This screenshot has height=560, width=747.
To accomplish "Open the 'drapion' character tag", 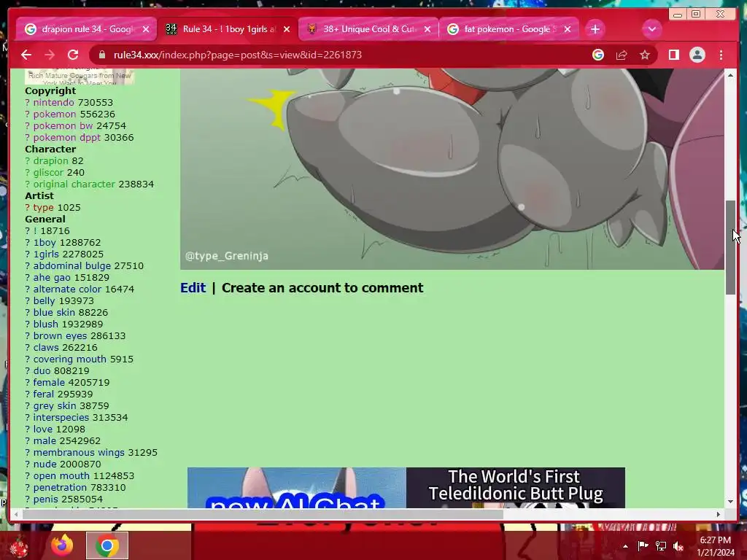I will 50,161.
